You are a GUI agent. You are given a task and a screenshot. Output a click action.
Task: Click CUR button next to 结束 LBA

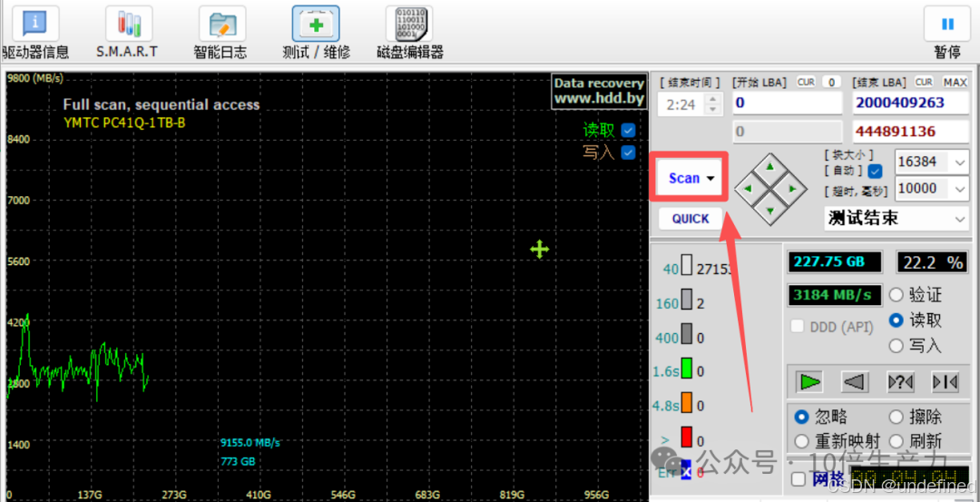coord(924,82)
